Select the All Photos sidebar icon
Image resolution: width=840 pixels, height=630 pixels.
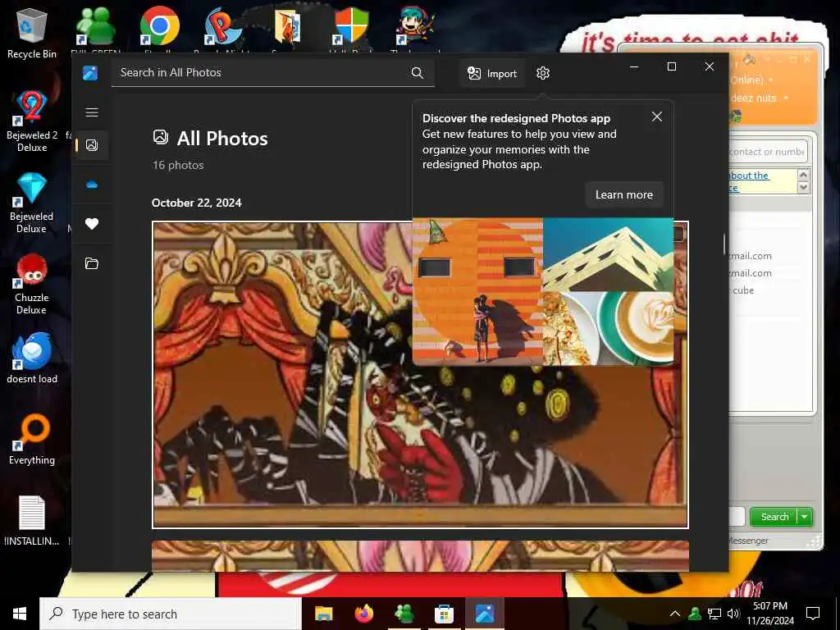(x=92, y=145)
